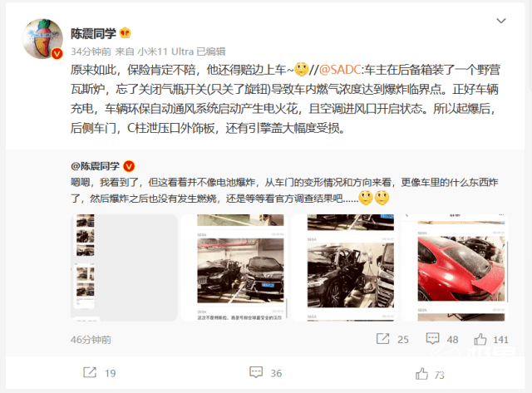Click quoted post comment icon showing 48
Image resolution: width=532 pixels, height=393 pixels.
tap(432, 339)
